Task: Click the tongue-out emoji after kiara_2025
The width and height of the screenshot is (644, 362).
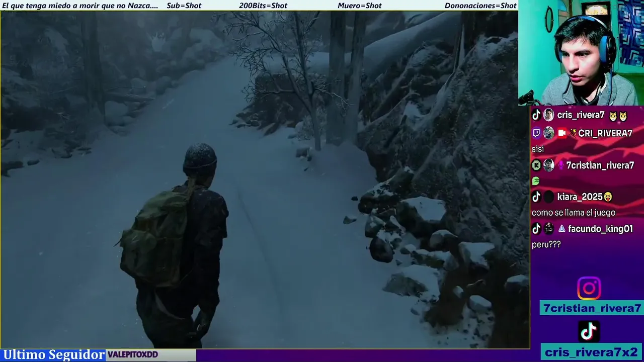Action: 608,197
